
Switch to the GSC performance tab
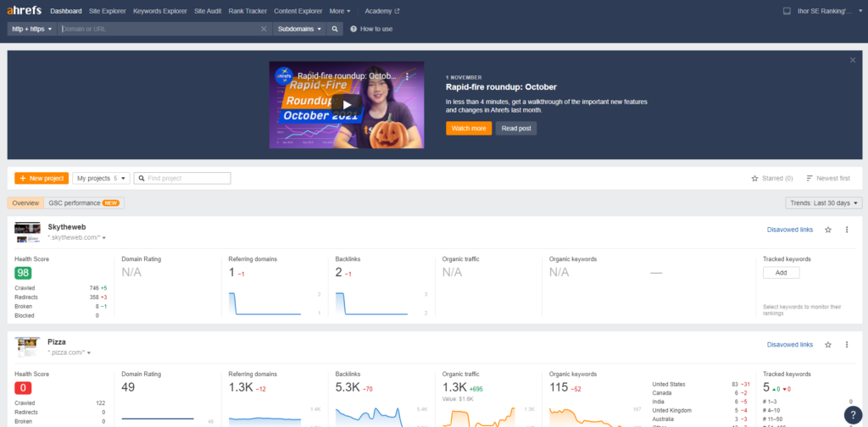[84, 203]
